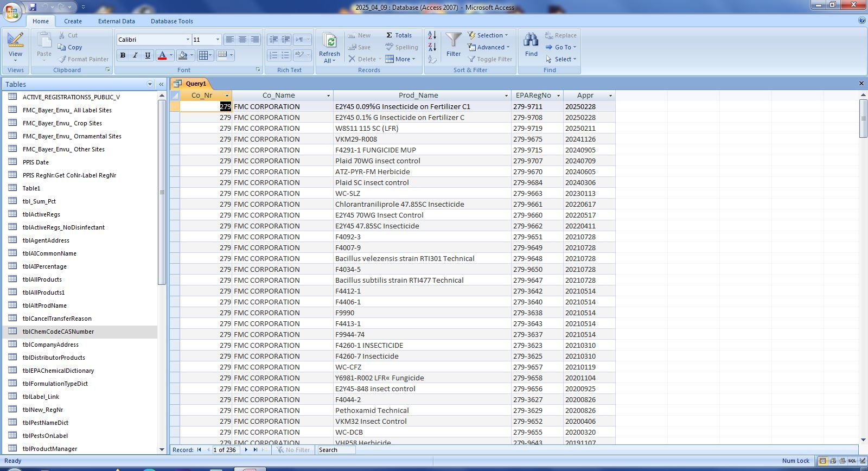Screen dimensions: 868x471
Task: Collapse the navigation pane with shutter button
Action: (161, 84)
